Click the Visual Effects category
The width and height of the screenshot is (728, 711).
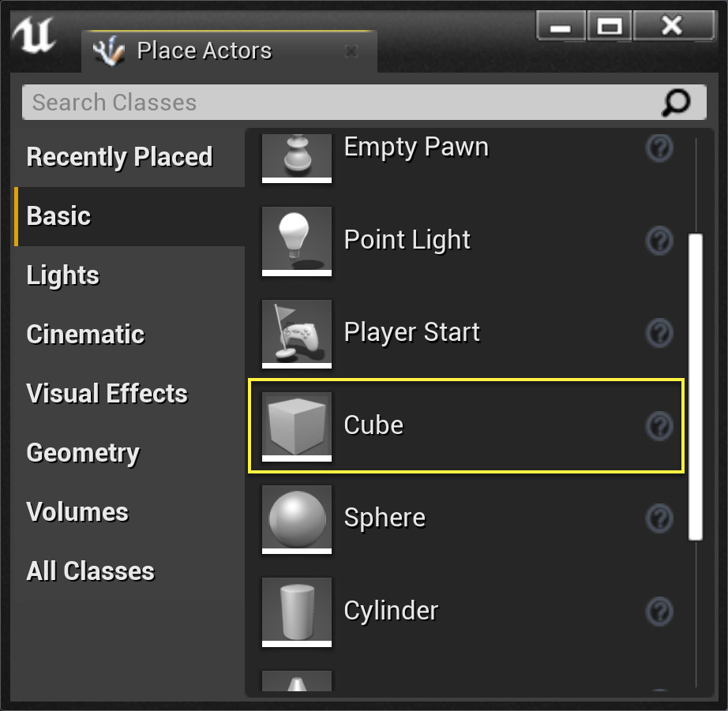click(x=107, y=393)
